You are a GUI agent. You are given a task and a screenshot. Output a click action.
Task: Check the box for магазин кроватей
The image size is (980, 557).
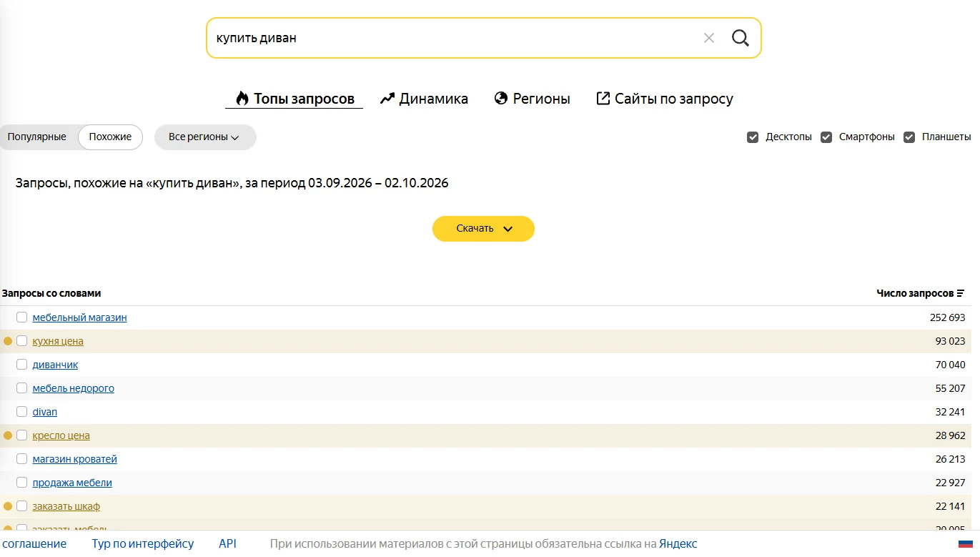coord(21,458)
